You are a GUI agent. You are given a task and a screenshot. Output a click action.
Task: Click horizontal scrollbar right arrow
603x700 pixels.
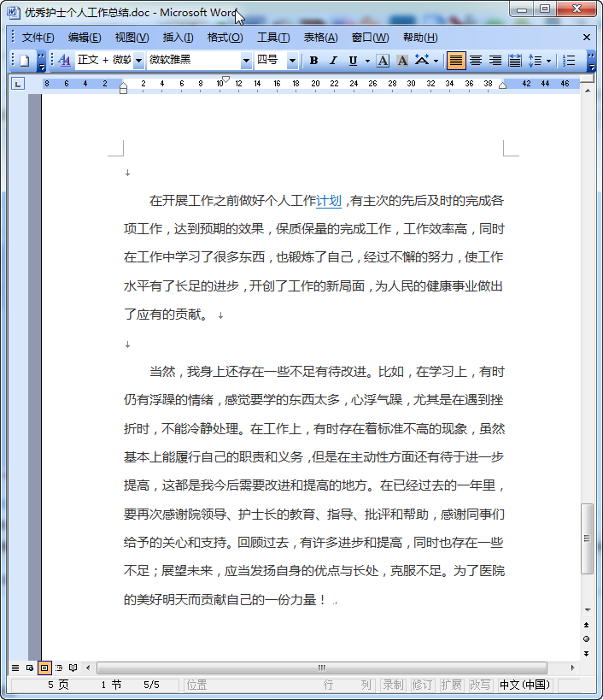(x=572, y=668)
